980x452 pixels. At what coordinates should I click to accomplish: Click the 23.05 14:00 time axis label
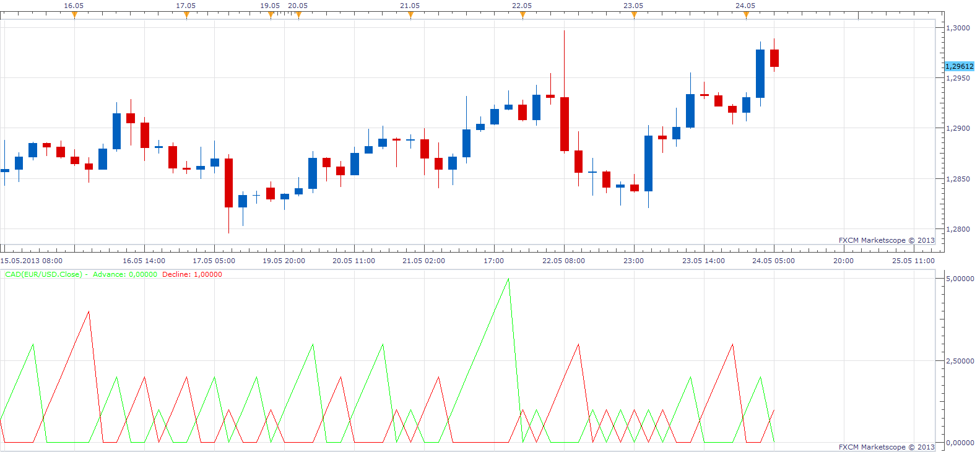[704, 261]
